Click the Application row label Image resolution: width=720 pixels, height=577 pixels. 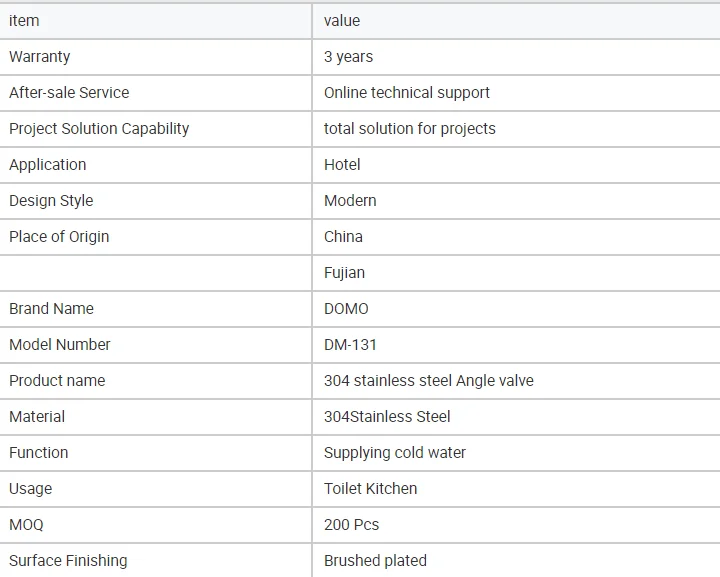click(x=47, y=165)
